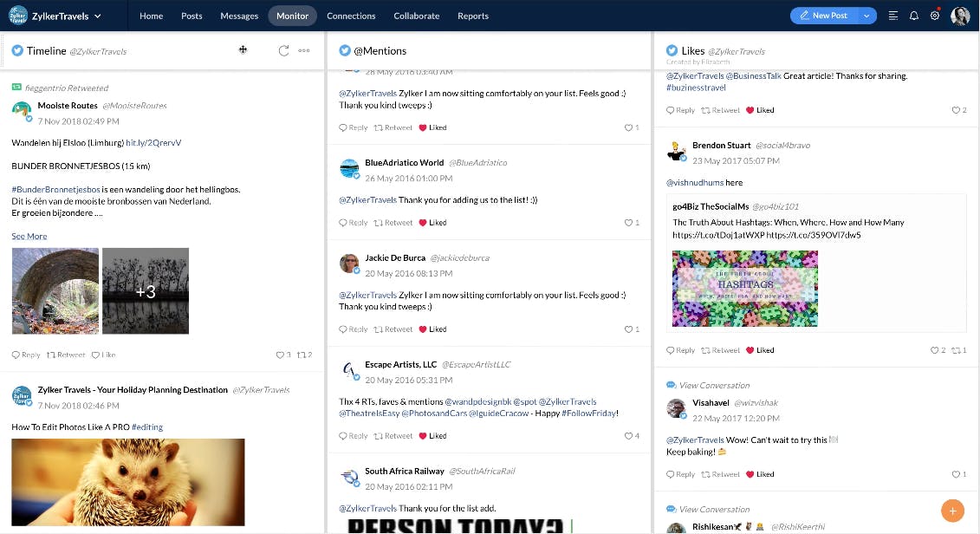Refresh the Timeline column
Viewport: 980px width, 534px height.
coord(283,50)
